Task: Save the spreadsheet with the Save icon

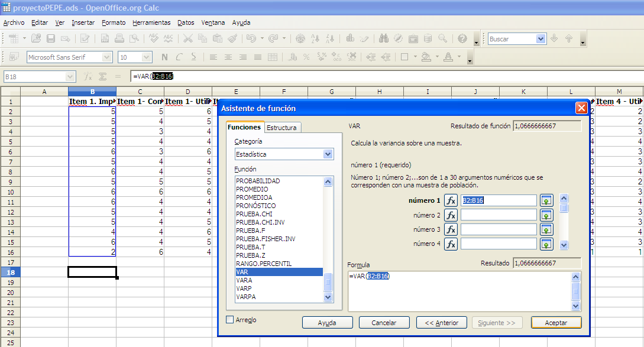Action: 51,38
